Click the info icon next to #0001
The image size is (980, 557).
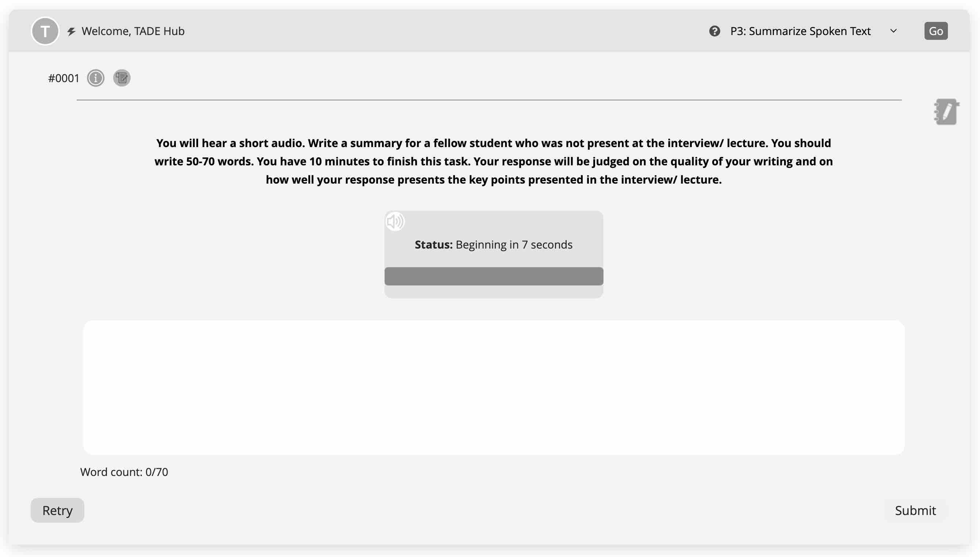[96, 77]
